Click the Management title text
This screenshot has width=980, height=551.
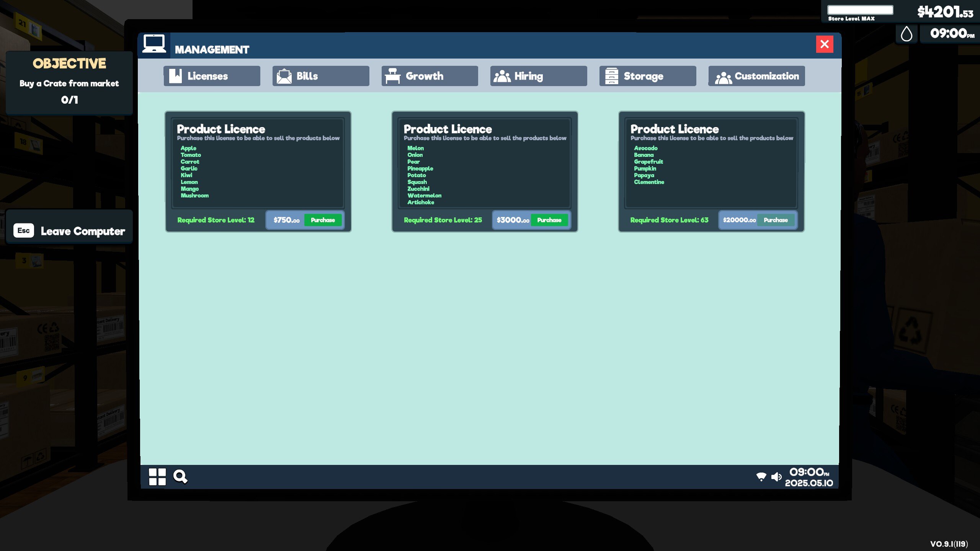212,50
